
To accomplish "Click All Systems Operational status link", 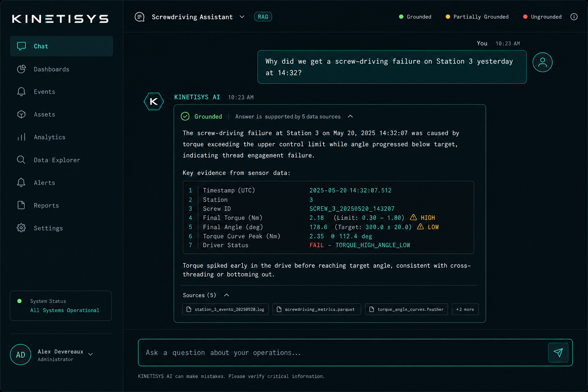I will (65, 310).
